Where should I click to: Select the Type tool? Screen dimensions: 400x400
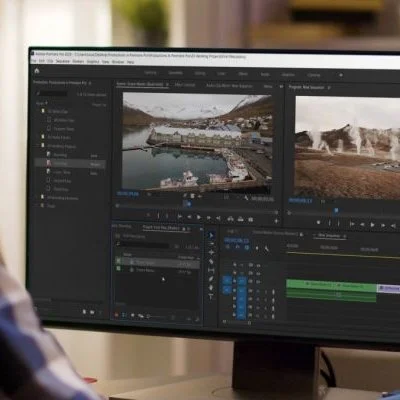pos(211,296)
